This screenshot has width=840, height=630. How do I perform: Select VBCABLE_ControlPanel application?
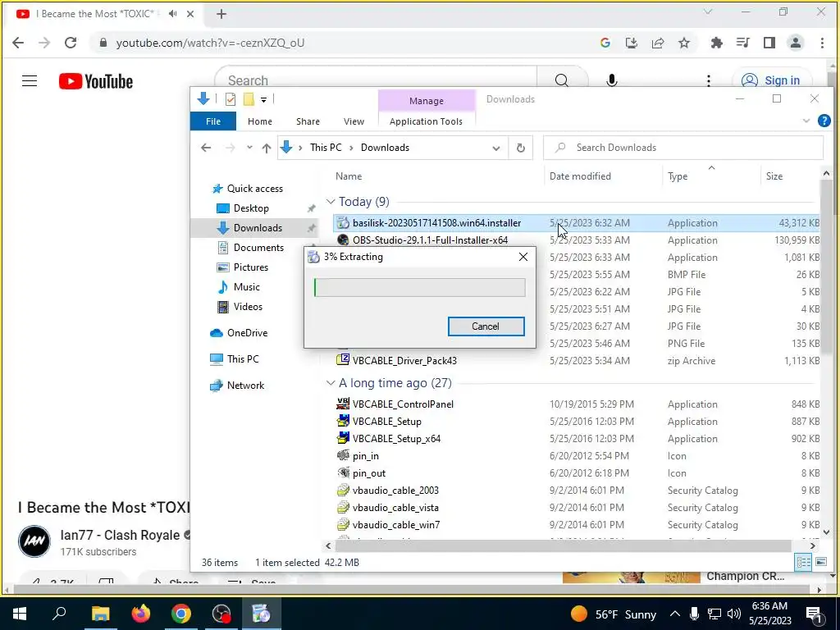point(403,404)
